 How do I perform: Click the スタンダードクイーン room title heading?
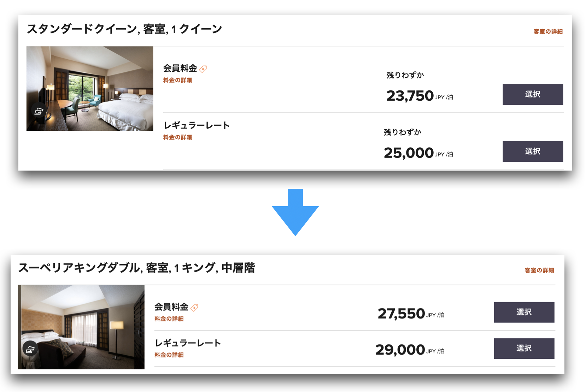pyautogui.click(x=124, y=29)
